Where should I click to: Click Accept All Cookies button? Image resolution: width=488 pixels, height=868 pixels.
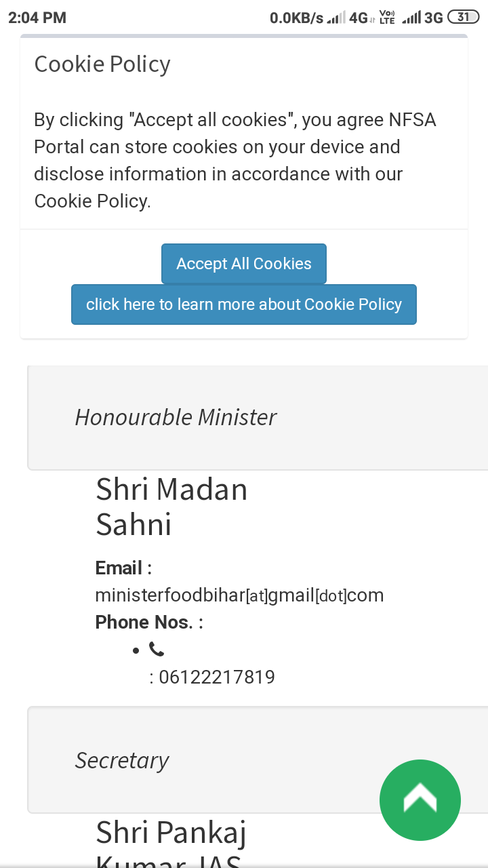click(244, 264)
